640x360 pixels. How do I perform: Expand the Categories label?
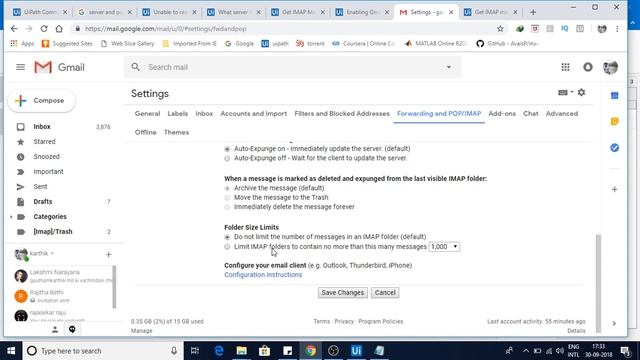[11, 217]
